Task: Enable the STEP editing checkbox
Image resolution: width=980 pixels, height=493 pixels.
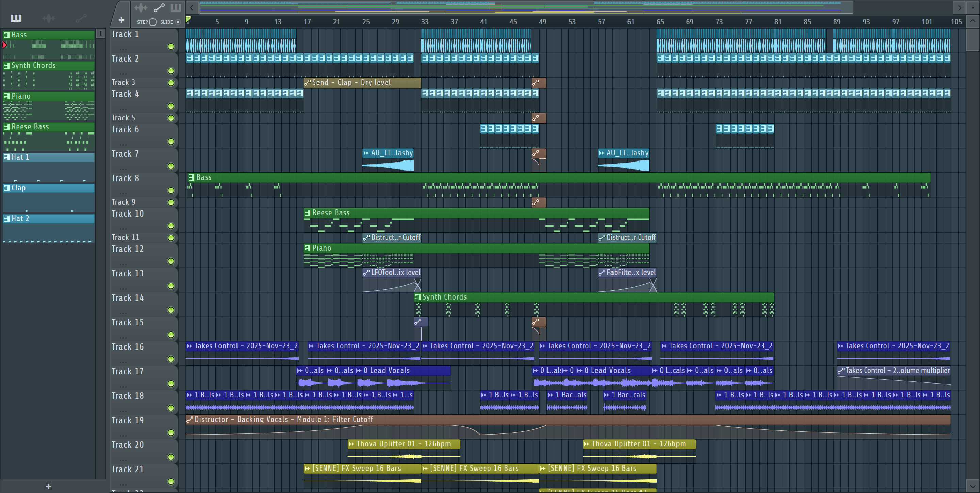Action: point(152,22)
